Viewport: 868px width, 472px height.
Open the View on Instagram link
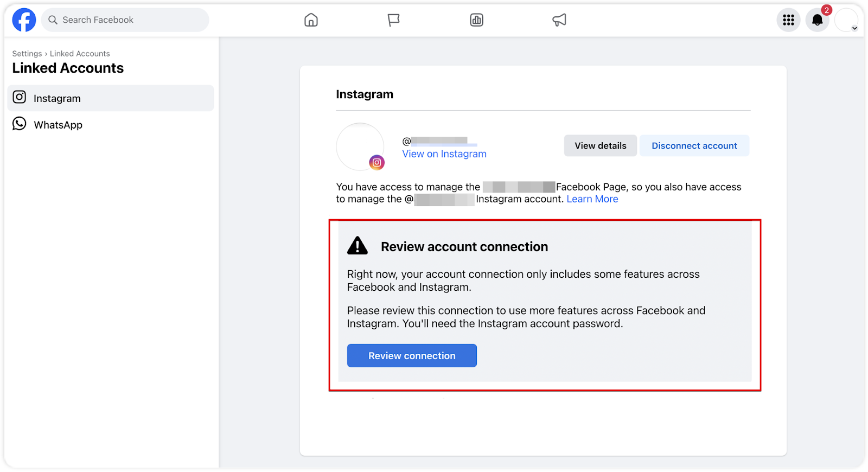[x=444, y=154]
